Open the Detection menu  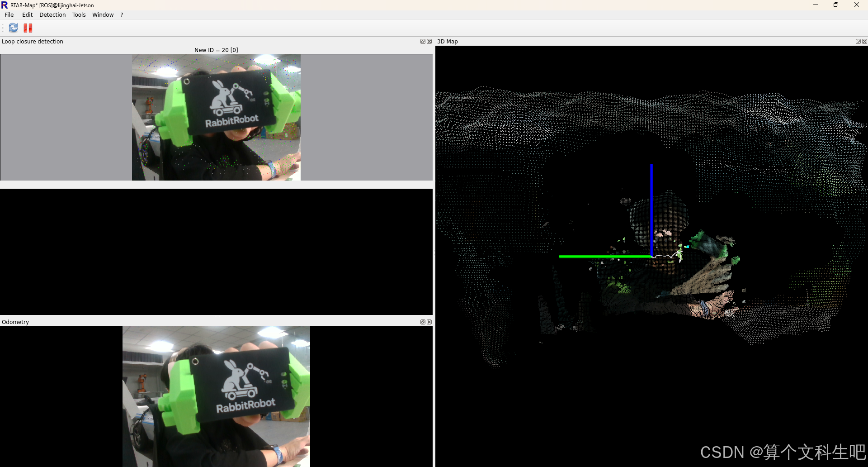[x=52, y=15]
